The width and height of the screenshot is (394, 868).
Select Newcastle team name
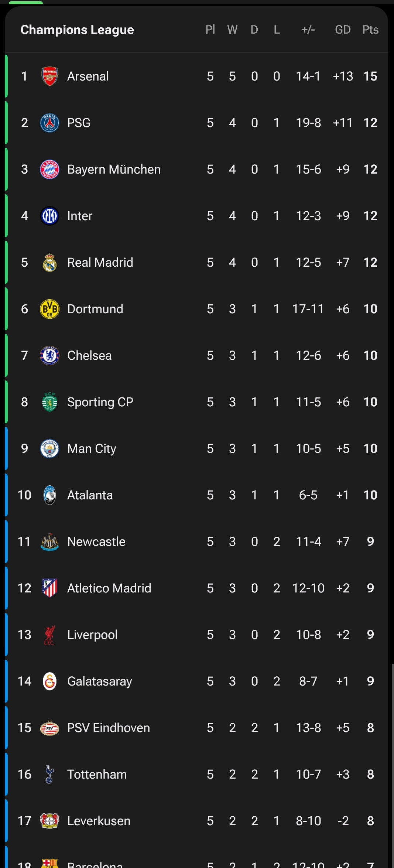click(96, 542)
